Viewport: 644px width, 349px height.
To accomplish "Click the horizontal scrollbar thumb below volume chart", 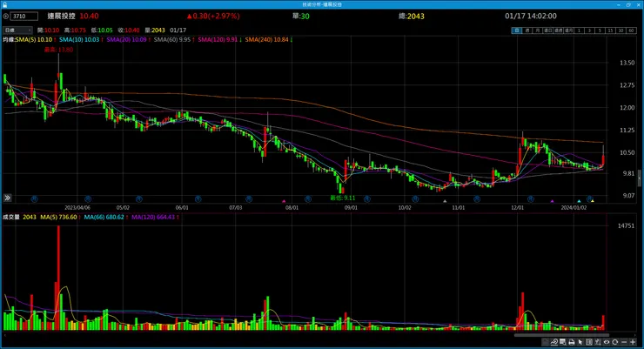I will tap(561, 335).
